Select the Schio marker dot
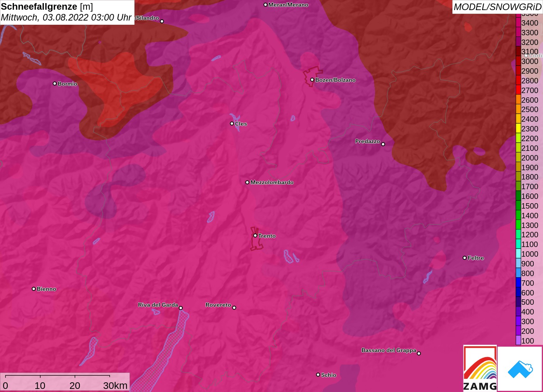The width and height of the screenshot is (543, 392). click(318, 375)
